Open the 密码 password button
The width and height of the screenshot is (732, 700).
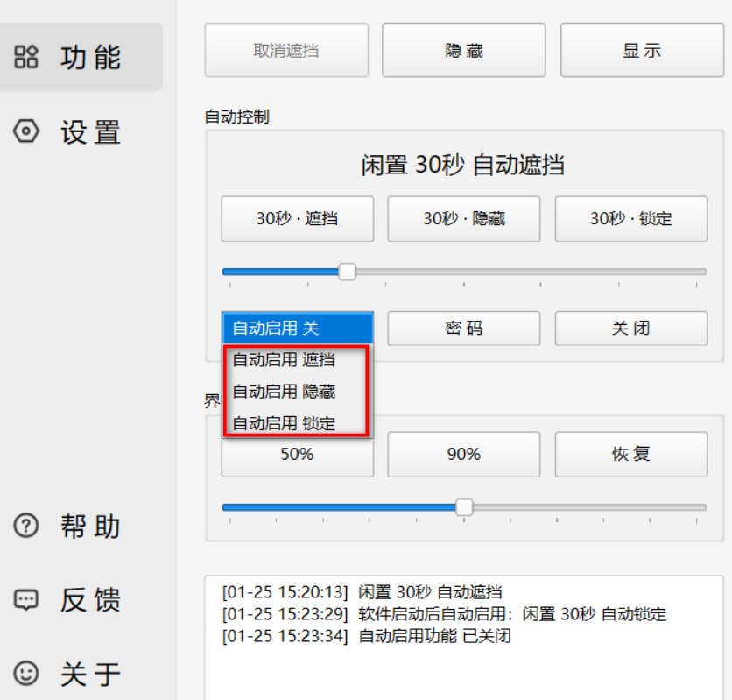464,329
